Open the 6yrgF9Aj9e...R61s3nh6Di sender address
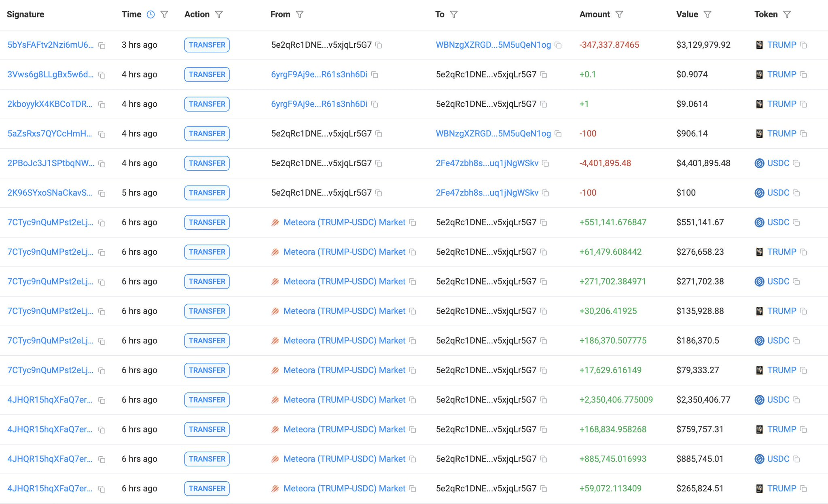Screen dimensions: 828x504 coord(319,74)
